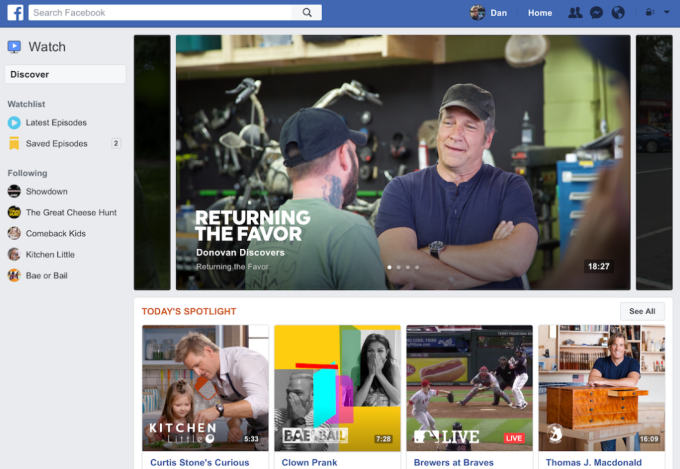Click the 18:27 duration label
Image resolution: width=680 pixels, height=469 pixels.
(598, 266)
